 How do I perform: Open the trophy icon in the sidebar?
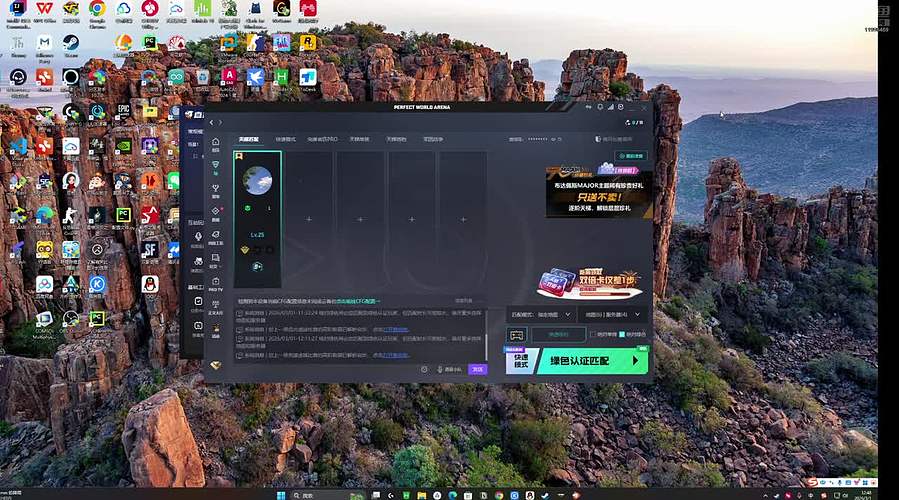click(215, 187)
